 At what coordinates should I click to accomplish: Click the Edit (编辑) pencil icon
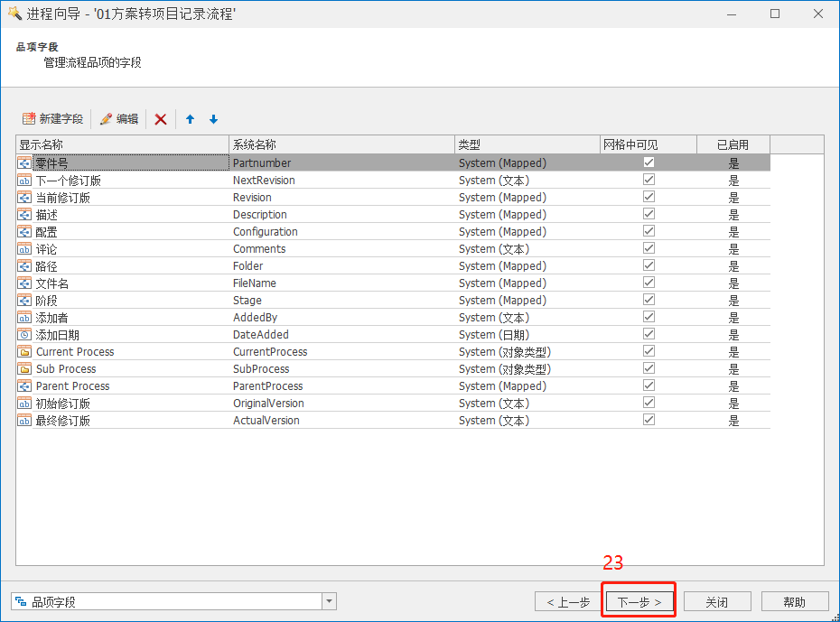(x=106, y=119)
